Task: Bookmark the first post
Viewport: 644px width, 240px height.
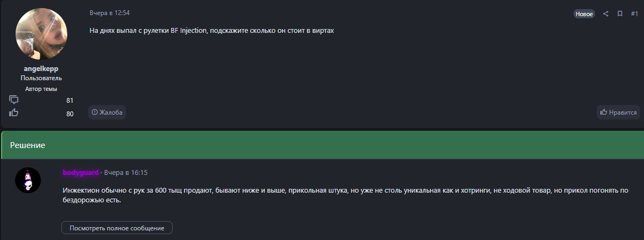Action: [620, 14]
